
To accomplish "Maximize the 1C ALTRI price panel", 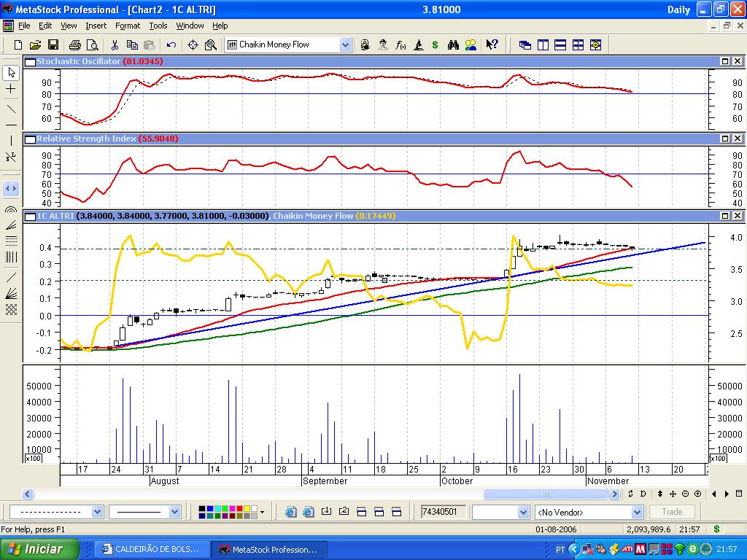I will [724, 216].
